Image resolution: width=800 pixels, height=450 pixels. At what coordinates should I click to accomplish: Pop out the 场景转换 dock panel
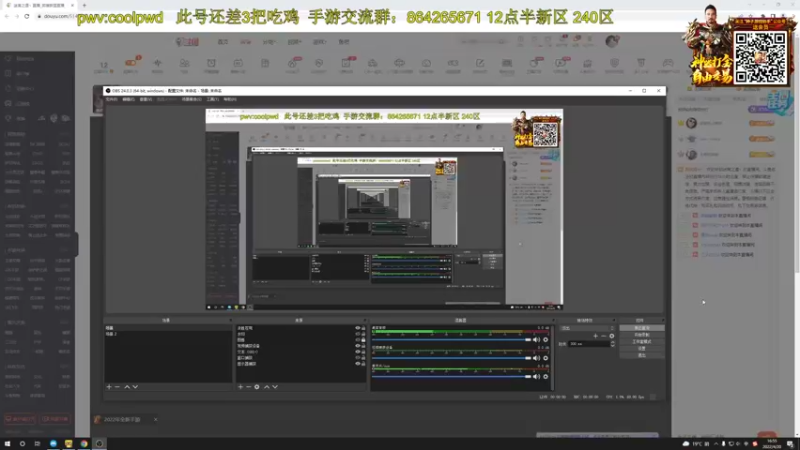tap(614, 320)
